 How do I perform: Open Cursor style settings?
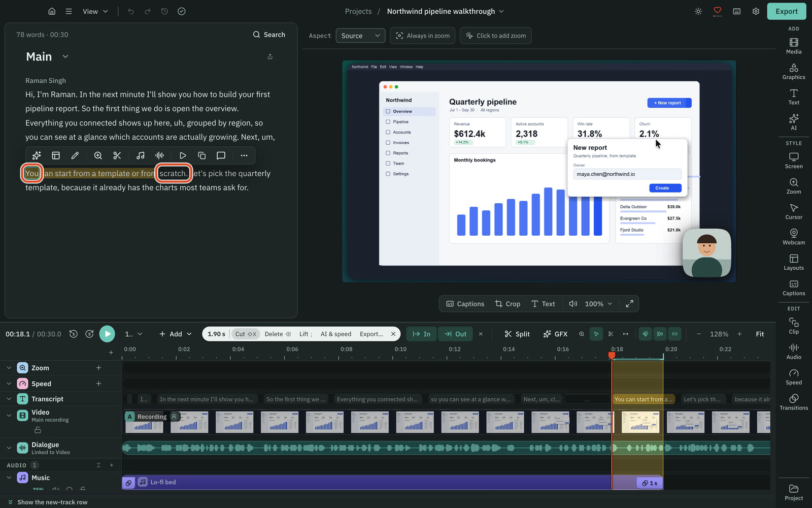click(x=794, y=211)
